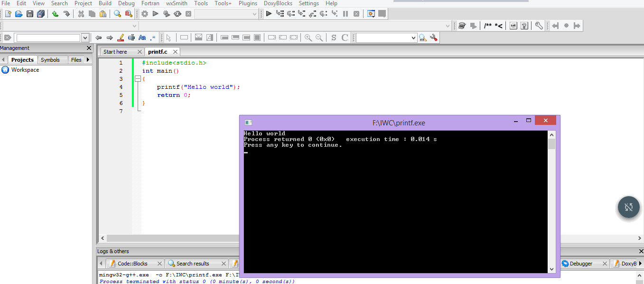Undo with the green arrow icon

(56, 14)
